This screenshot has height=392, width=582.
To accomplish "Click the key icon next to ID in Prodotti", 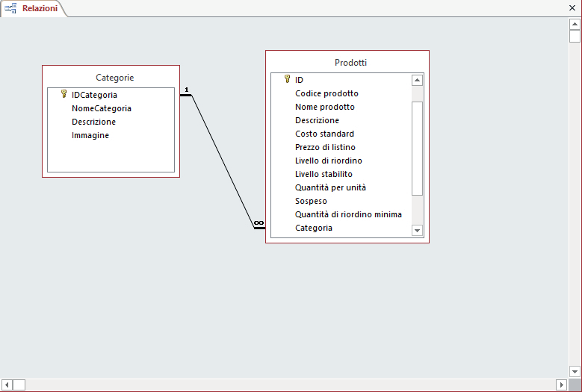I will point(287,79).
